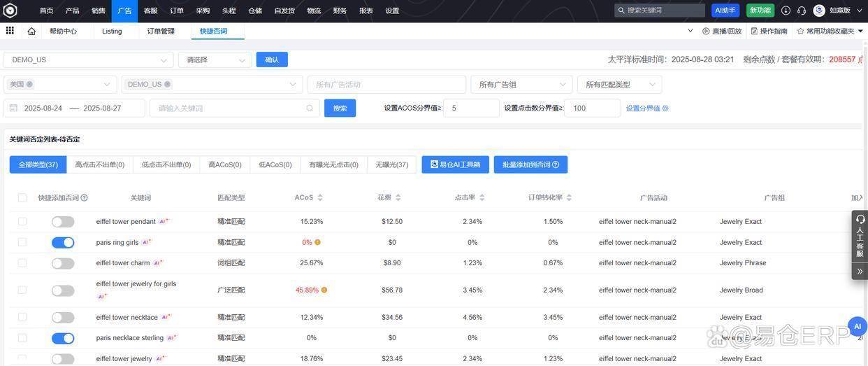Open the app grid menu icon
The image size is (868, 366).
pos(10,31)
